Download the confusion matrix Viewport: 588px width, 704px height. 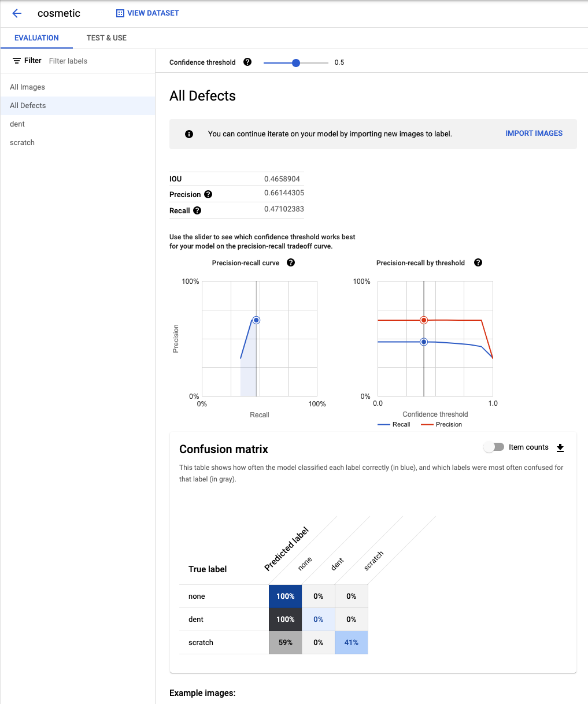tap(560, 448)
